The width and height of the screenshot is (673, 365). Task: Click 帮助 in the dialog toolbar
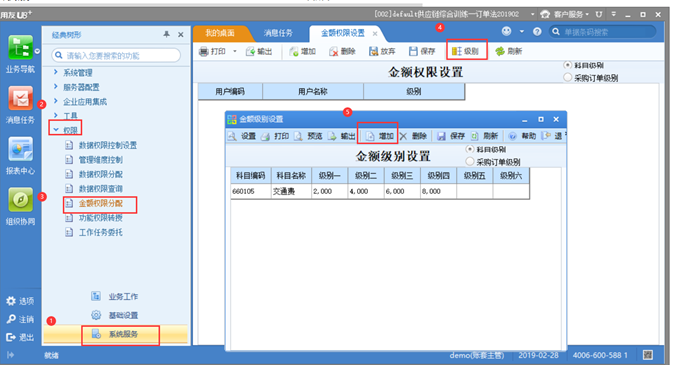pos(522,136)
